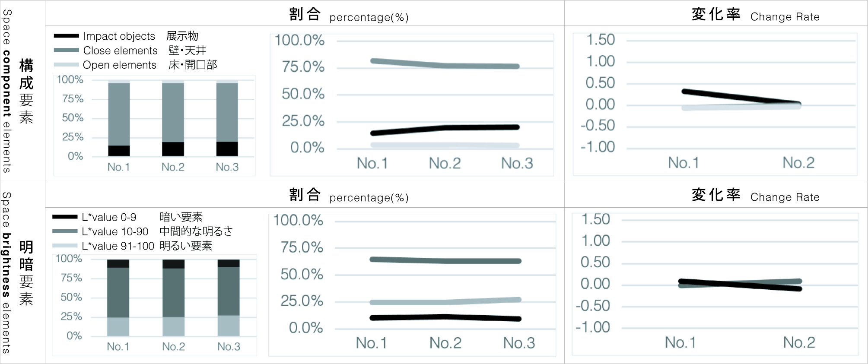
Task: Click the lower 変化率 Change Rate header
Action: [755, 196]
